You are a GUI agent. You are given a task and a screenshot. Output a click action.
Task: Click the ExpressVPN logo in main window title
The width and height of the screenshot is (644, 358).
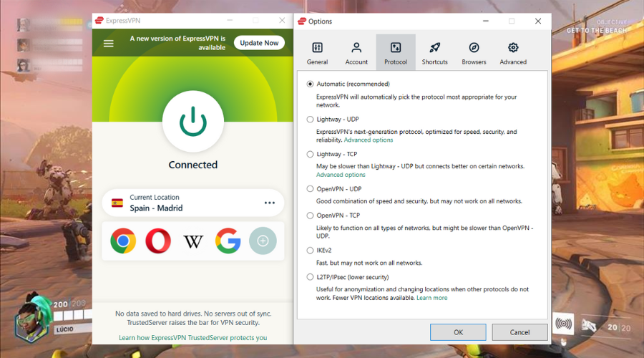[99, 21]
